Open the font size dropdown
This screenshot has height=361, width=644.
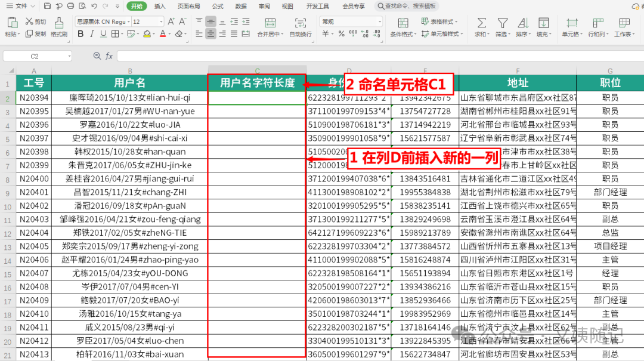pos(161,22)
